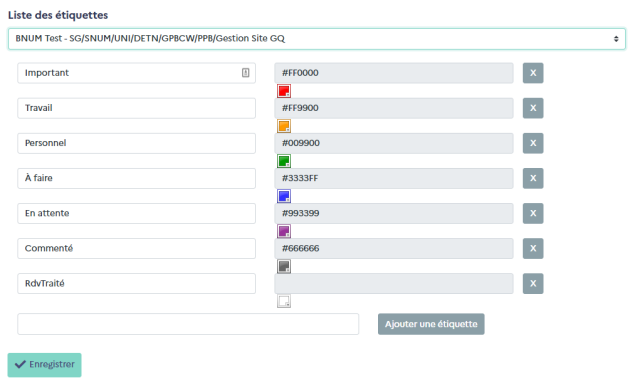Open the BNUM Test mailbox dropdown

(317, 39)
